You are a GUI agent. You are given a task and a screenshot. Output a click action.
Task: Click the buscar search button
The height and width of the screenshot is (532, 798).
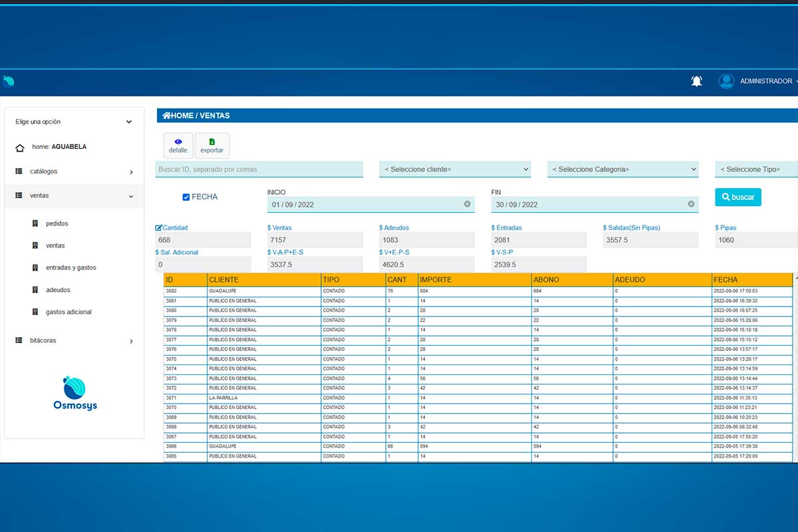738,198
